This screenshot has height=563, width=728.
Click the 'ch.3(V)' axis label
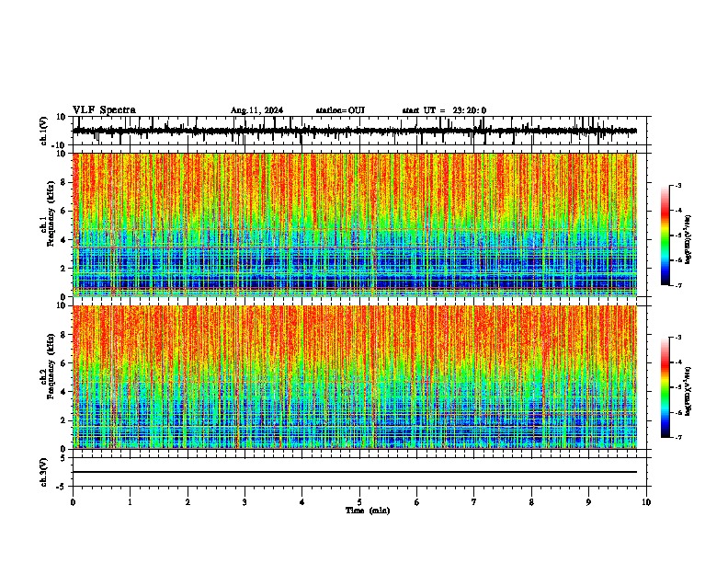(x=44, y=473)
